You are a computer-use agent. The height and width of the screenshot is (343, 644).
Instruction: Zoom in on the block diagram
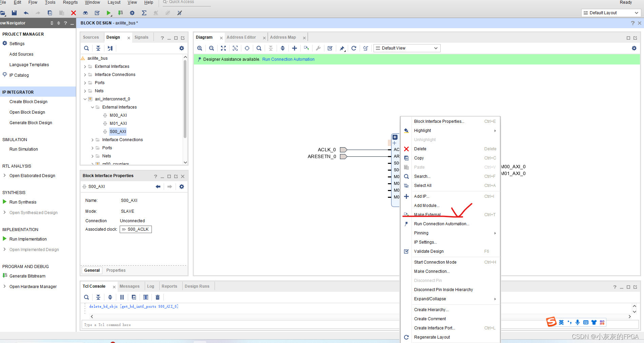tap(200, 48)
